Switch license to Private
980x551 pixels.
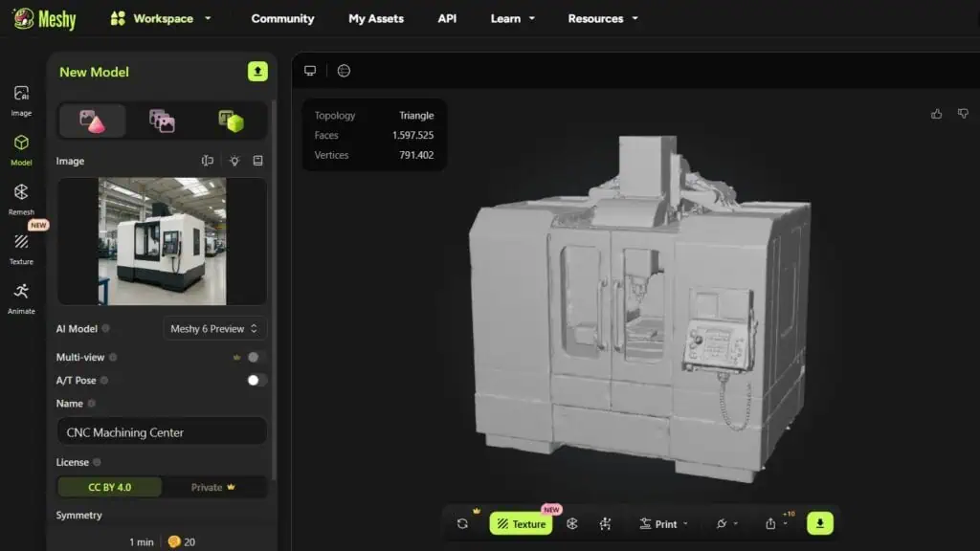click(x=212, y=487)
